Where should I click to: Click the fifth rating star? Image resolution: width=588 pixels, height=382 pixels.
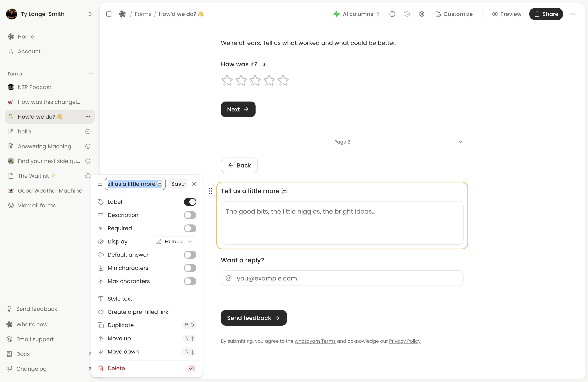coord(283,80)
